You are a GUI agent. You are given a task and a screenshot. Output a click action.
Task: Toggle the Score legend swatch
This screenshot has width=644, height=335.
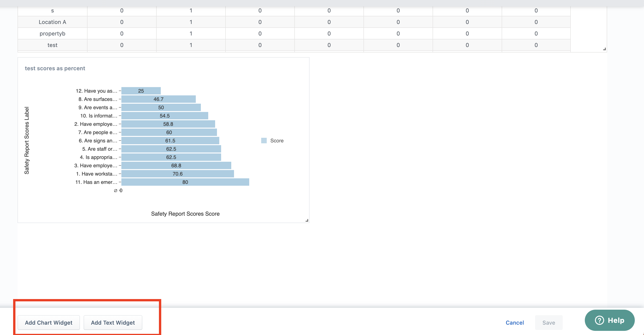264,141
